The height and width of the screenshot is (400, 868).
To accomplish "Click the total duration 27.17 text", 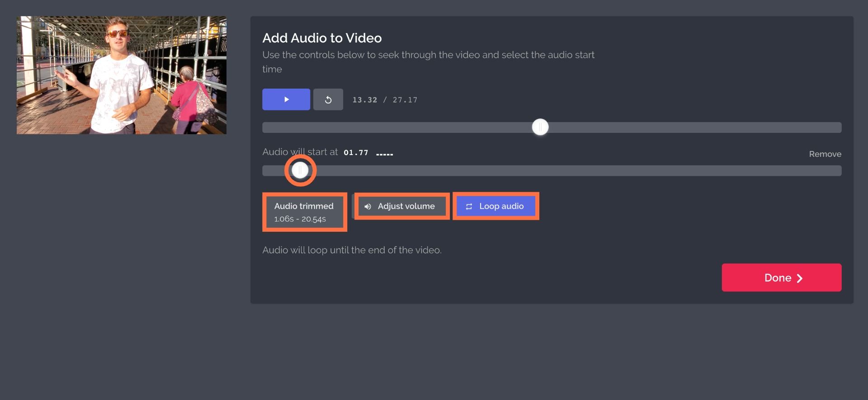I will [405, 100].
